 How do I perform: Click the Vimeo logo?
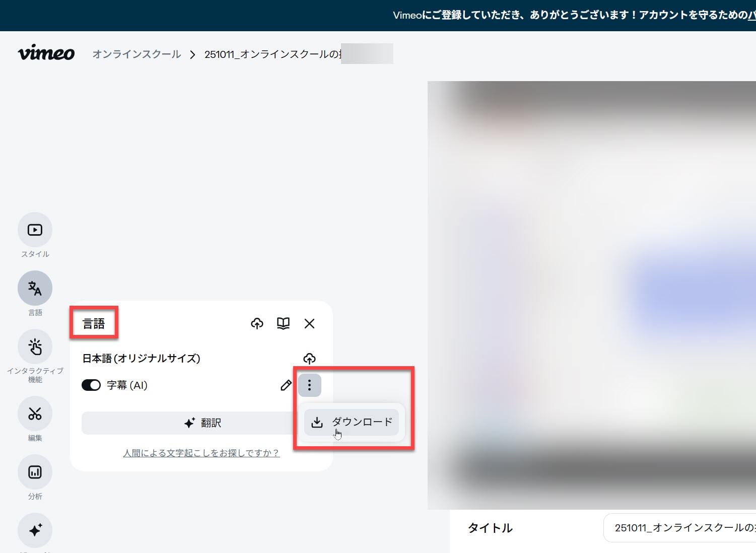(x=46, y=53)
